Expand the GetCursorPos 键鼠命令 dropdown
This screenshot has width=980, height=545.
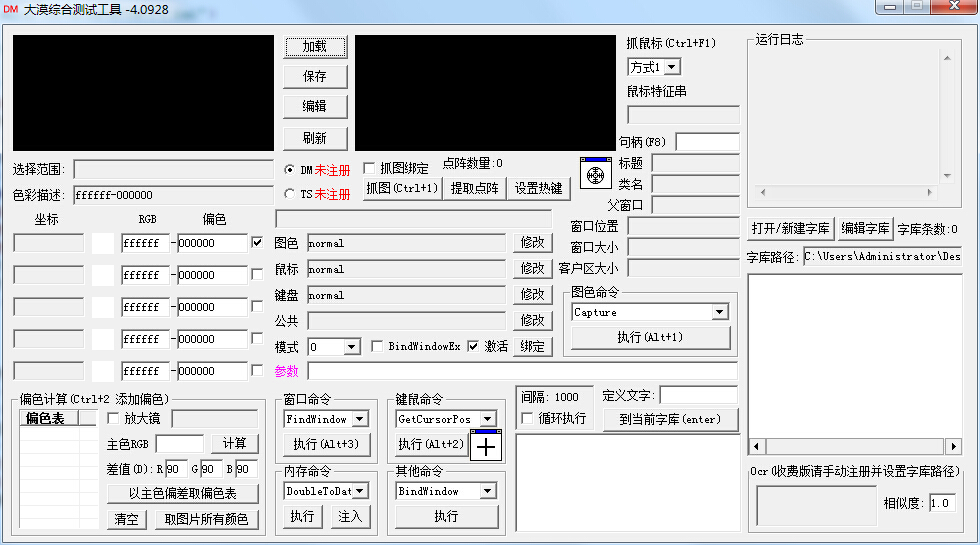pyautogui.click(x=488, y=419)
